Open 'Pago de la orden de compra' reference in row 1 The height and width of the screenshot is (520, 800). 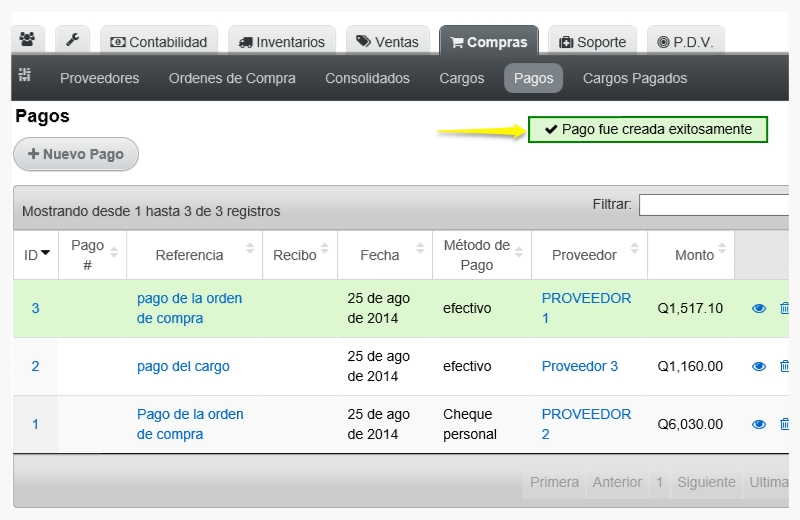[190, 424]
